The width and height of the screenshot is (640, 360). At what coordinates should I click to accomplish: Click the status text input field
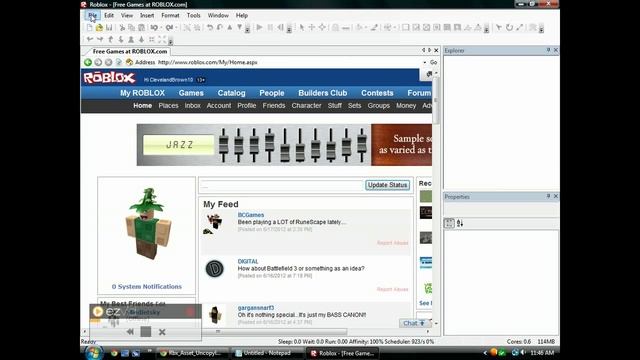pos(282,186)
